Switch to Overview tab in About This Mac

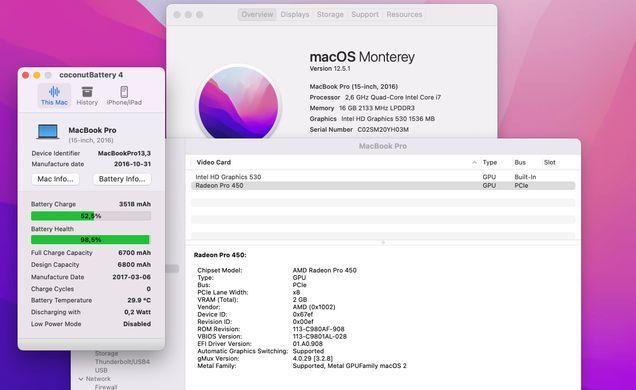coord(257,15)
